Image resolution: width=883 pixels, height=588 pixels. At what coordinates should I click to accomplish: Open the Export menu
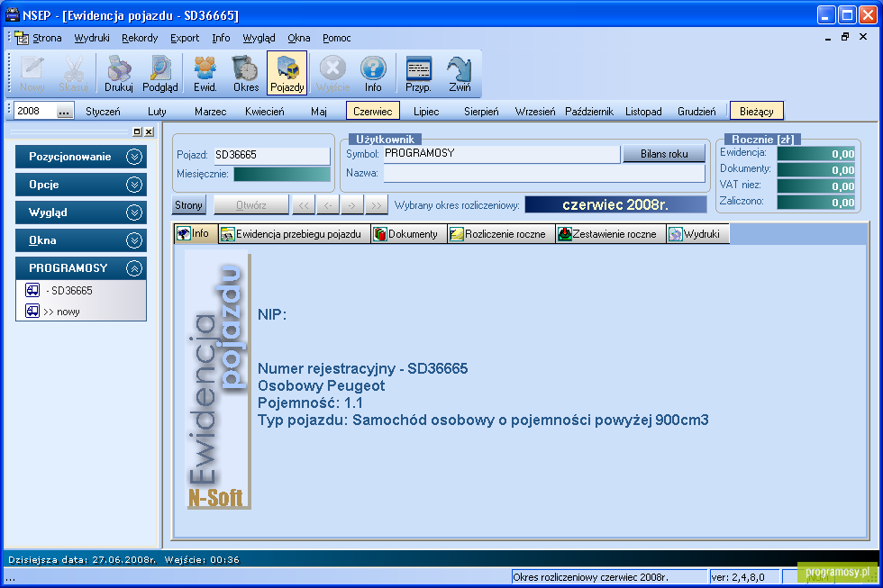click(185, 38)
